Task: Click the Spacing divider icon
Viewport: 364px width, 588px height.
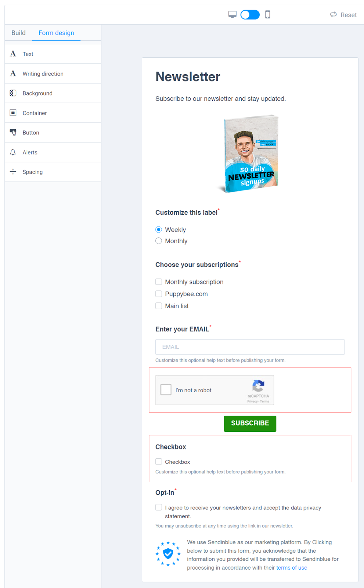Action: (13, 172)
